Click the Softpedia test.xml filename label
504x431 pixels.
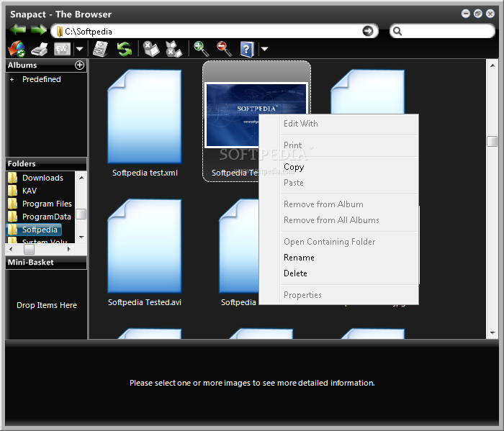click(145, 173)
